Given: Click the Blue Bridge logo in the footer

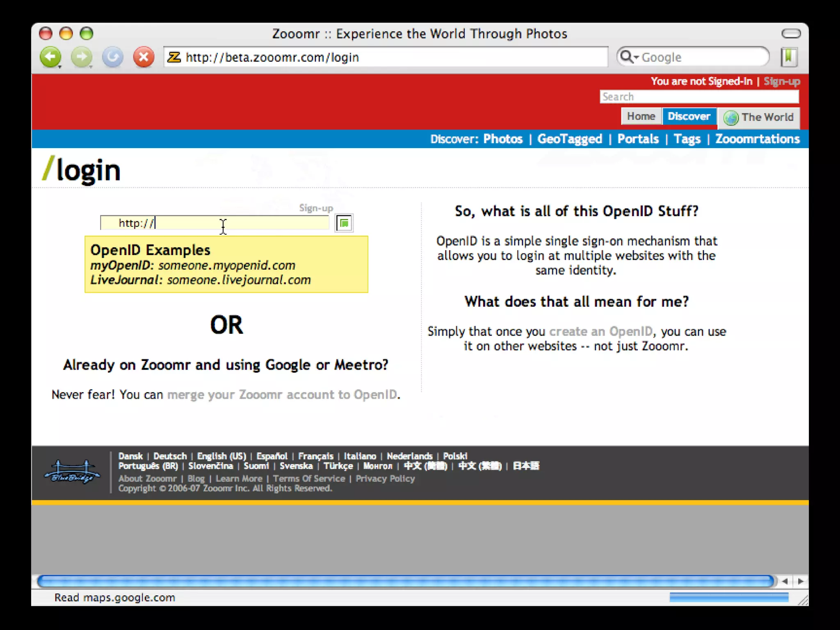Looking at the screenshot, I should [72, 472].
